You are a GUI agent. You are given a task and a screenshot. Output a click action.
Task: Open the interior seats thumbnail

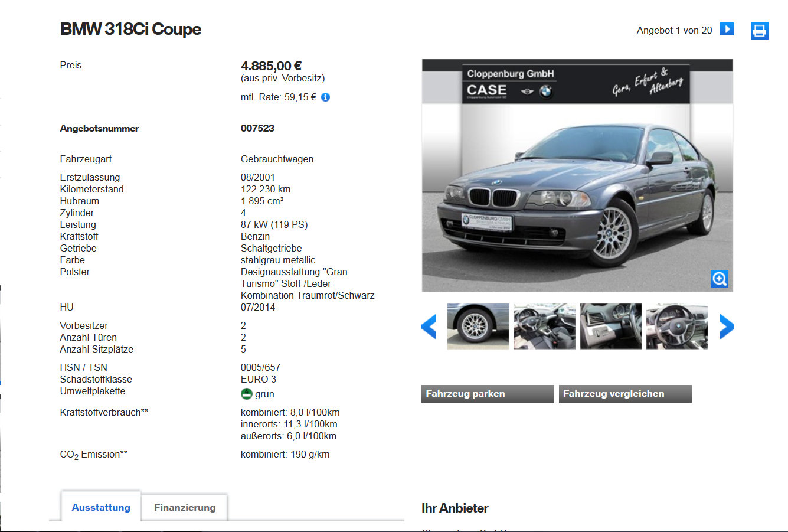click(544, 326)
